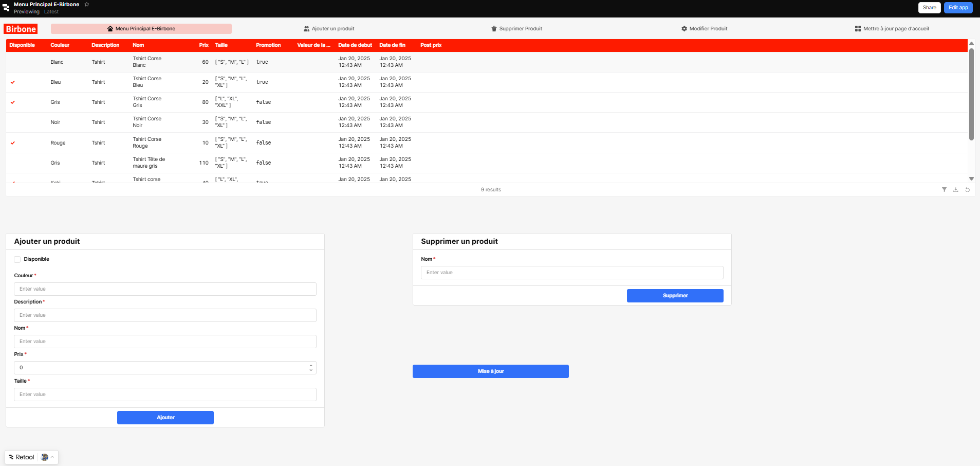This screenshot has height=466, width=980.
Task: Click the trash icon beside Supprimer Produit
Action: click(494, 28)
